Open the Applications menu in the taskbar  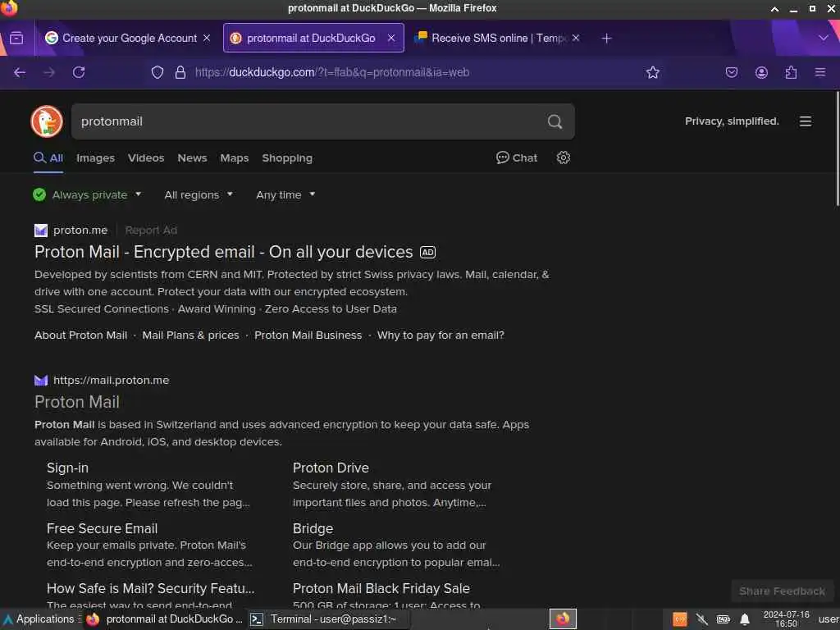point(42,619)
